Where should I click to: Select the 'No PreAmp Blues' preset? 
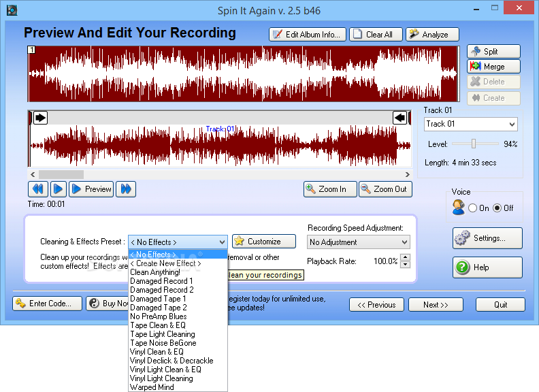point(178,316)
